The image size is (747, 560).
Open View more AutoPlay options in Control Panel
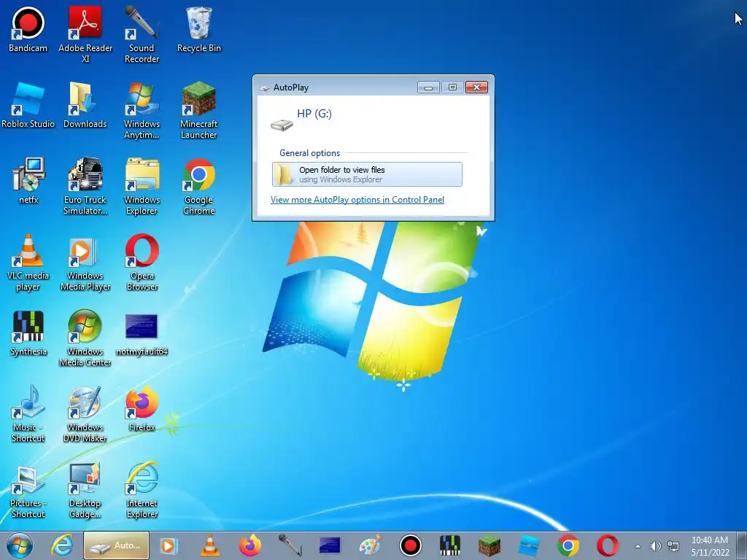357,200
